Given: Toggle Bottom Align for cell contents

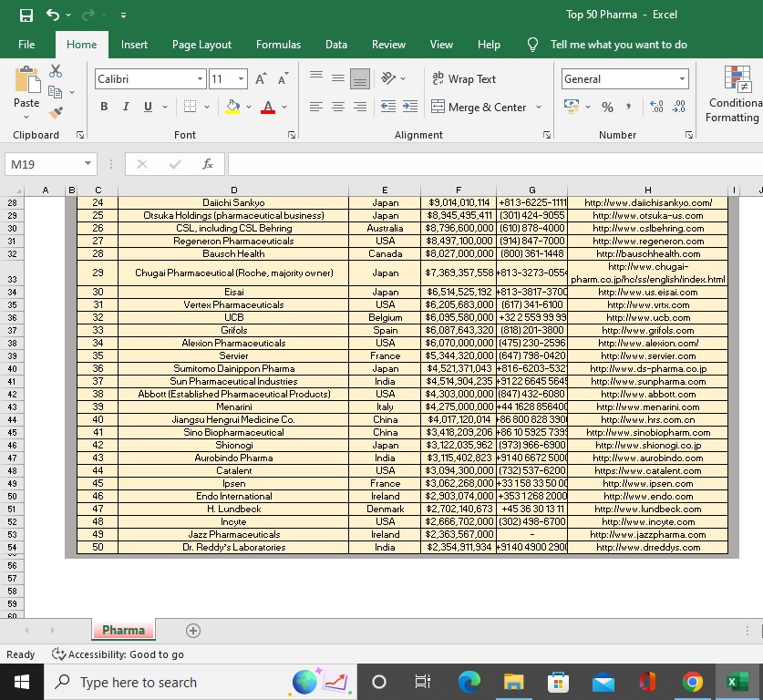Looking at the screenshot, I should point(360,78).
